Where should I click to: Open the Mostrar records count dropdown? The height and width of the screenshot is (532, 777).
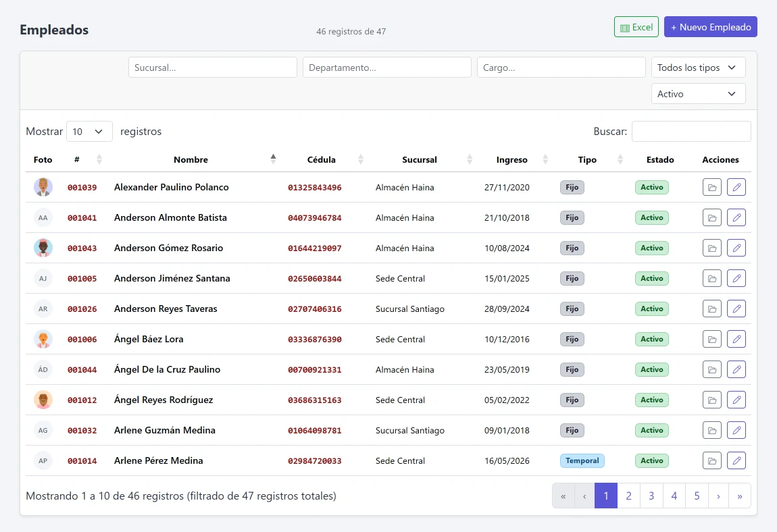(x=89, y=131)
